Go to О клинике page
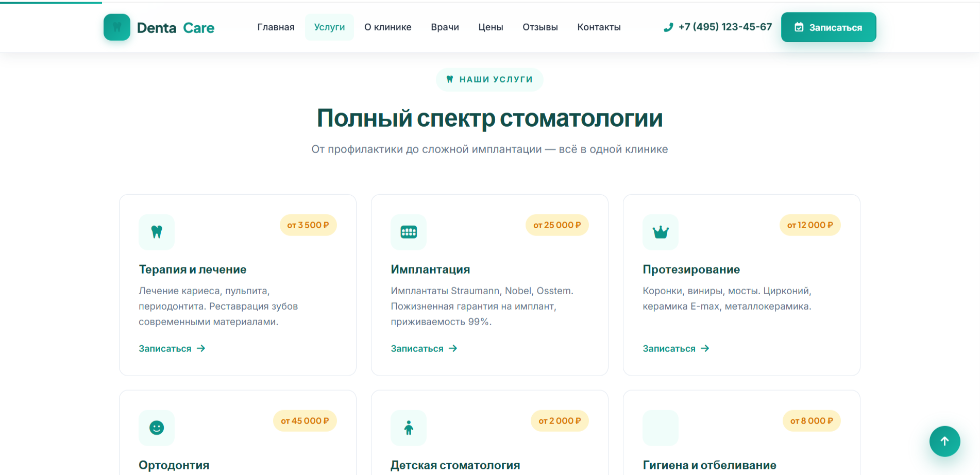The image size is (980, 475). point(387,27)
